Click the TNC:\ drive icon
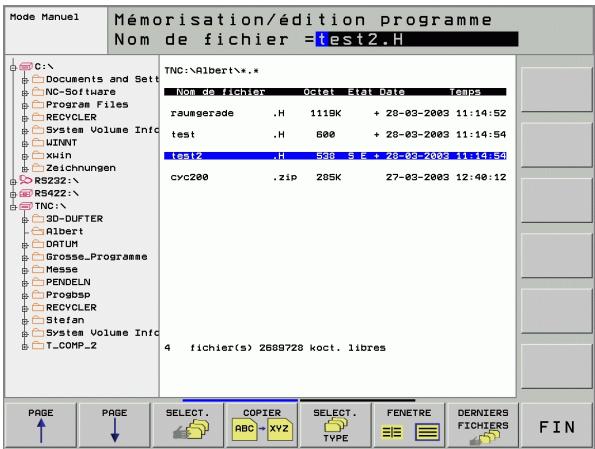 (x=26, y=206)
